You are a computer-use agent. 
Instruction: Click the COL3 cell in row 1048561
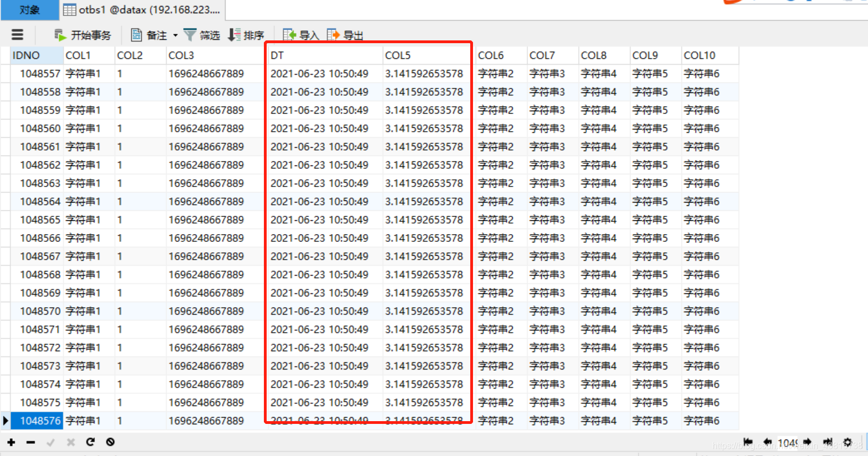tap(216, 147)
